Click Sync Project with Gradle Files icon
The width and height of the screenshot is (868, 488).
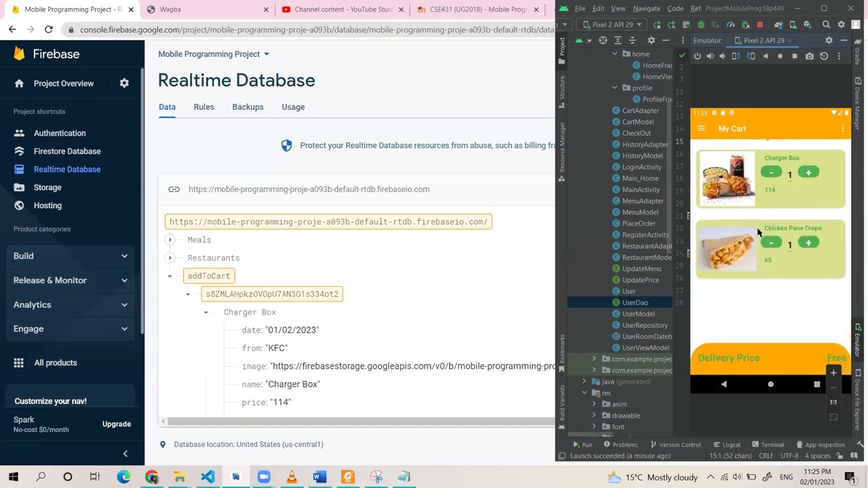(778, 24)
